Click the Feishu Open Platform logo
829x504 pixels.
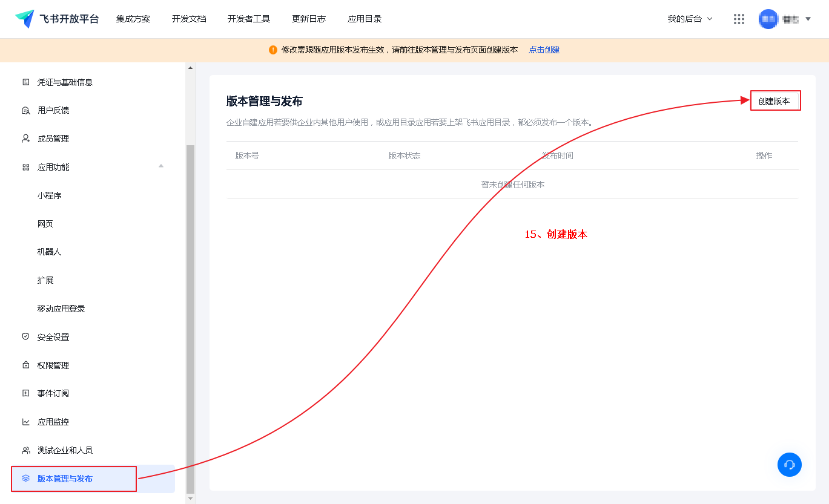coord(25,19)
